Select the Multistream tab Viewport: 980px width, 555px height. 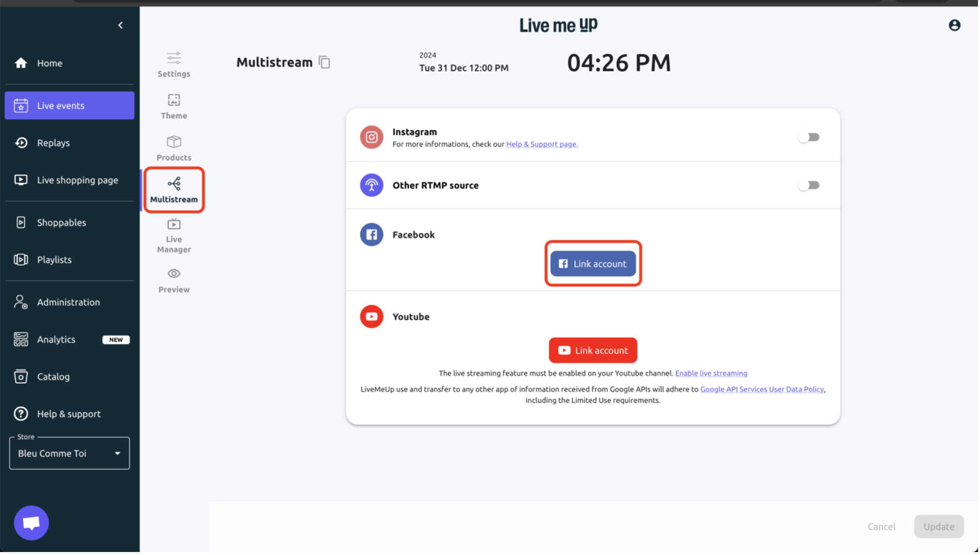tap(174, 190)
